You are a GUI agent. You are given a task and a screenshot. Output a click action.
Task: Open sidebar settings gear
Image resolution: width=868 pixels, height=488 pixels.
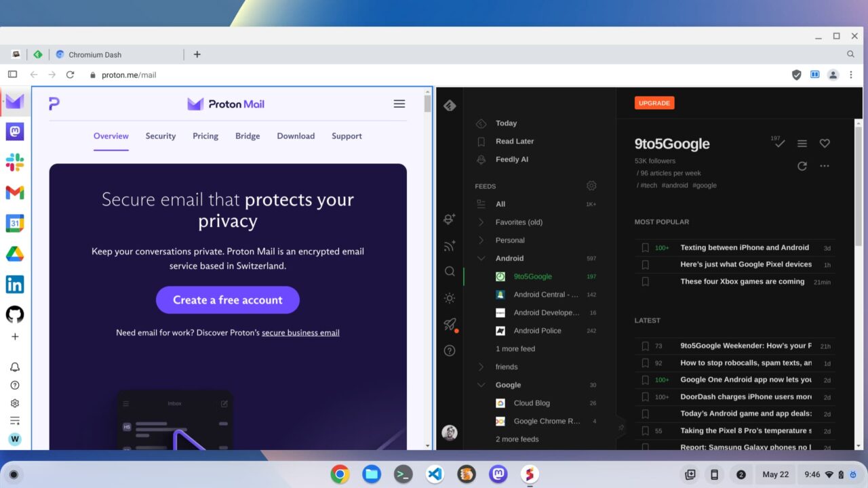click(15, 403)
